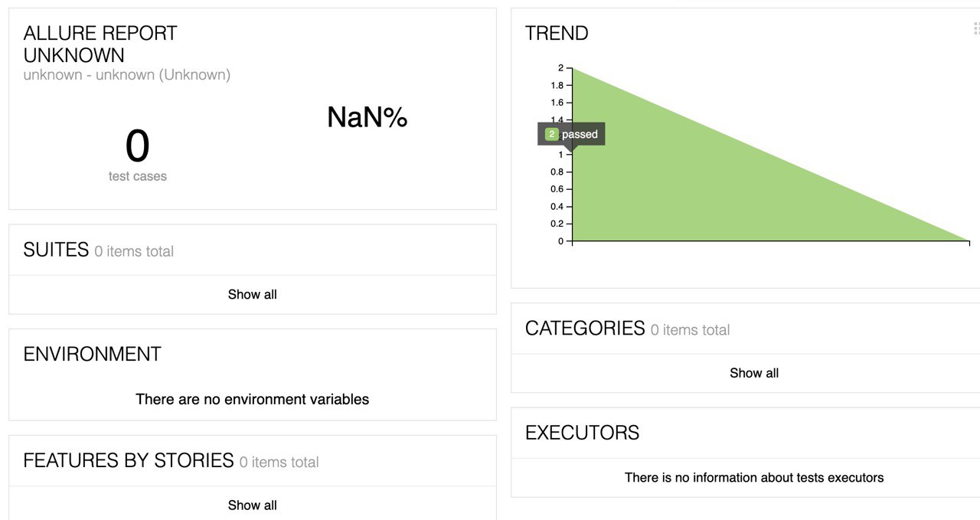The height and width of the screenshot is (520, 980).
Task: Grab the Trend widget drag handle
Action: 976,28
